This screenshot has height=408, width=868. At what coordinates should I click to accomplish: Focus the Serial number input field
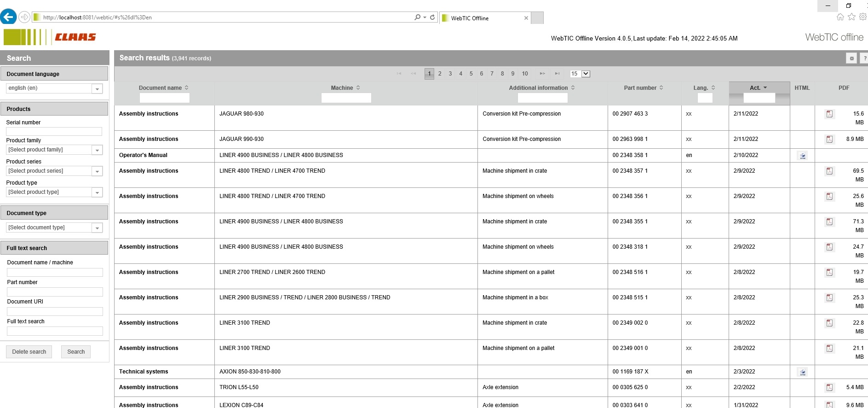coord(54,132)
